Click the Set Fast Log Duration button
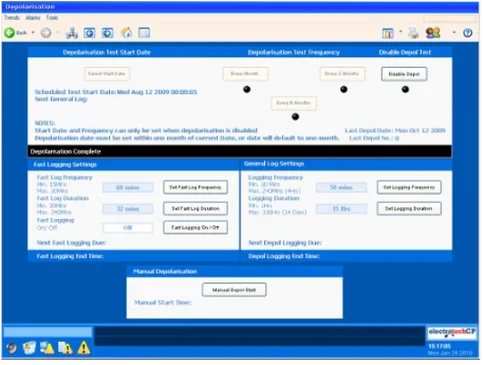Viewport: 484px width, 365px height. [195, 209]
